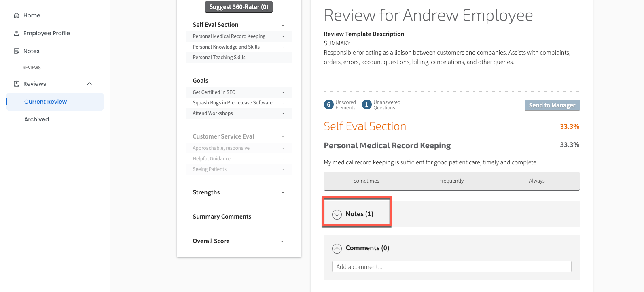Screen dimensions: 644x292
Task: Rate record keeping as Sometimes
Action: [366, 181]
